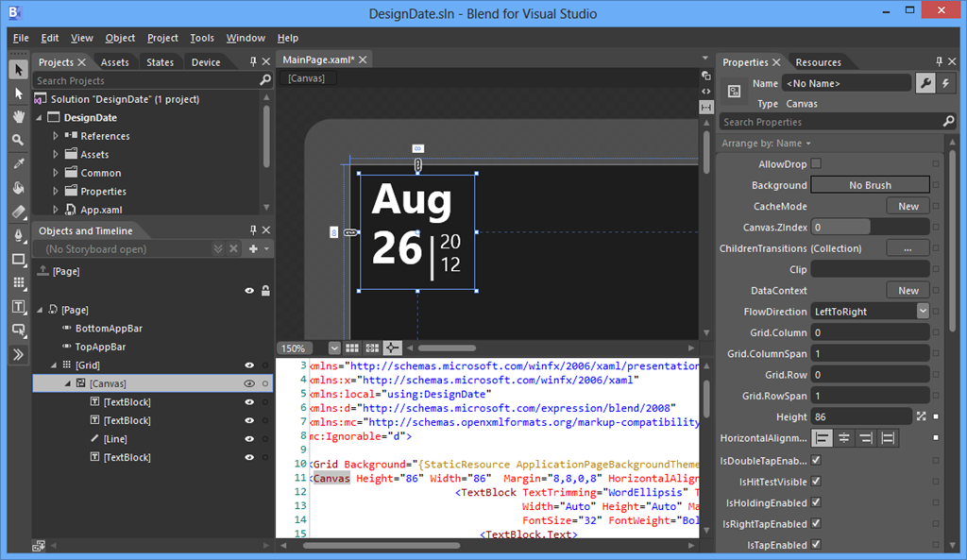Viewport: 967px width, 560px height.
Task: Switch to the Resources tab
Action: point(818,62)
